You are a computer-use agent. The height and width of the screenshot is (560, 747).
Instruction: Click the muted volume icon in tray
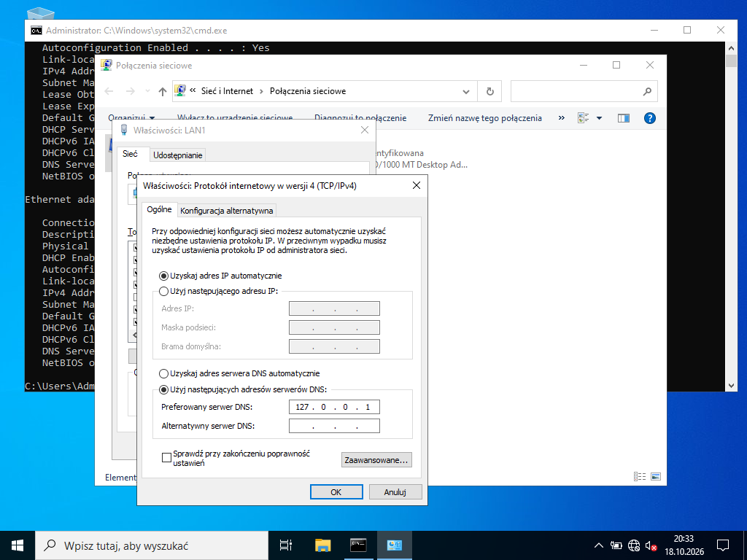pos(651,545)
